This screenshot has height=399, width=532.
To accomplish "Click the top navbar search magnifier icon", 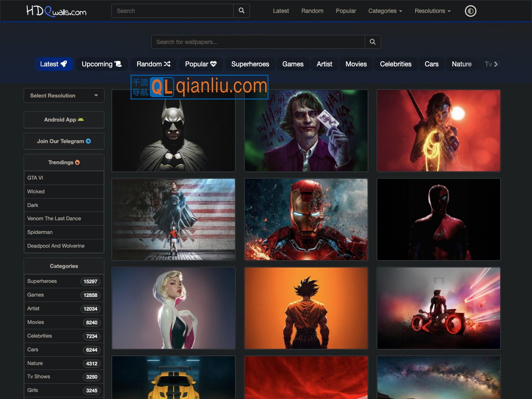I will (242, 11).
